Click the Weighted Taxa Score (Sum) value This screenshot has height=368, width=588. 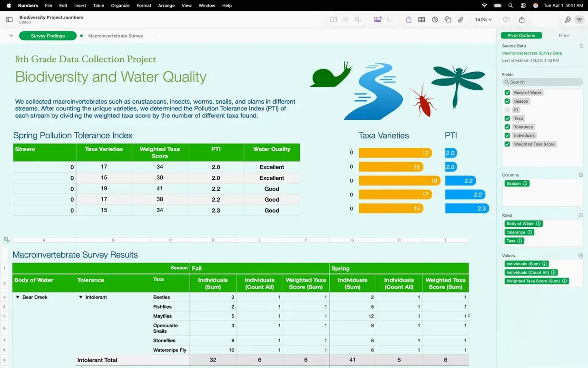[537, 281]
